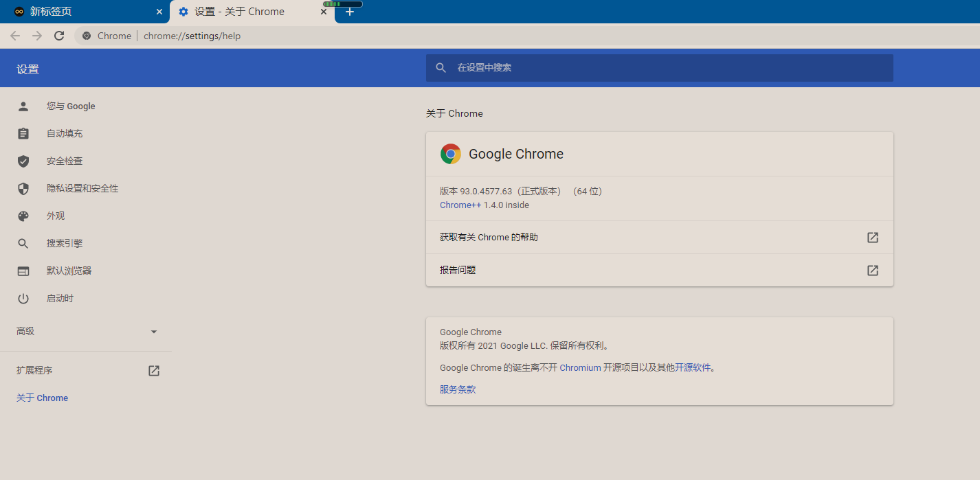
Task: Click the 在设置中搜索 search field
Action: point(658,67)
